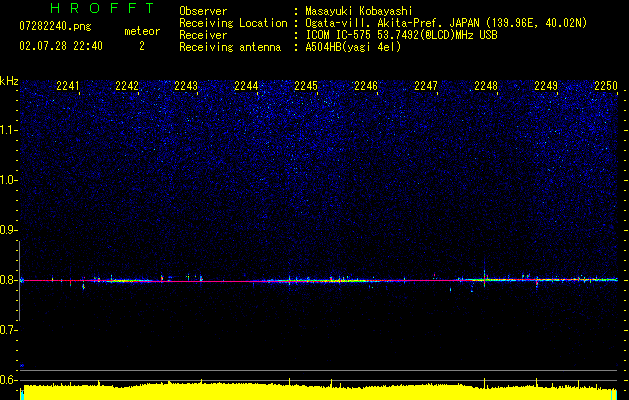Click the 2247 time marker
This screenshot has width=629, height=400.
426,86
